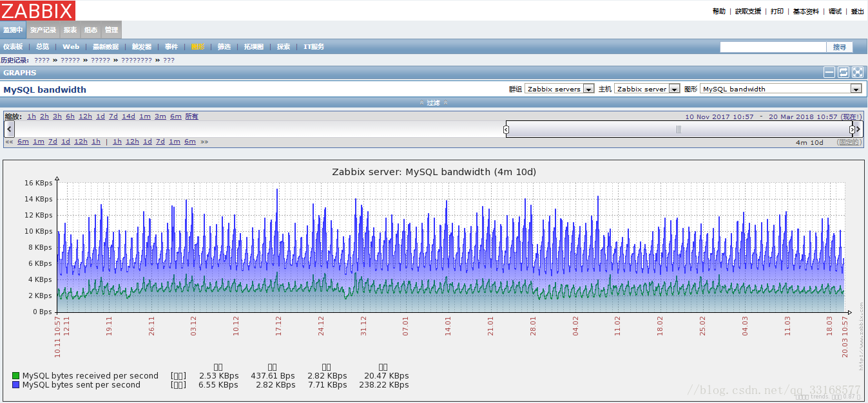Switch to the 监测中 main tab

13,30
